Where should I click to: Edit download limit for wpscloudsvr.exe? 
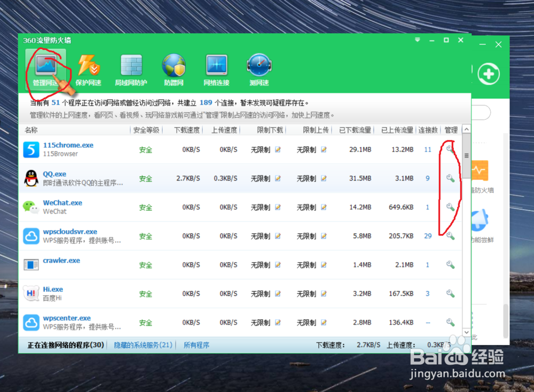[x=278, y=236]
